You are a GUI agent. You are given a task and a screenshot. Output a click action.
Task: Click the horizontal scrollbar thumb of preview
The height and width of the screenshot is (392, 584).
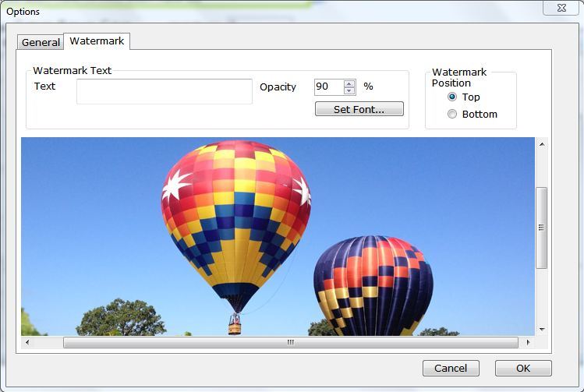(x=291, y=342)
